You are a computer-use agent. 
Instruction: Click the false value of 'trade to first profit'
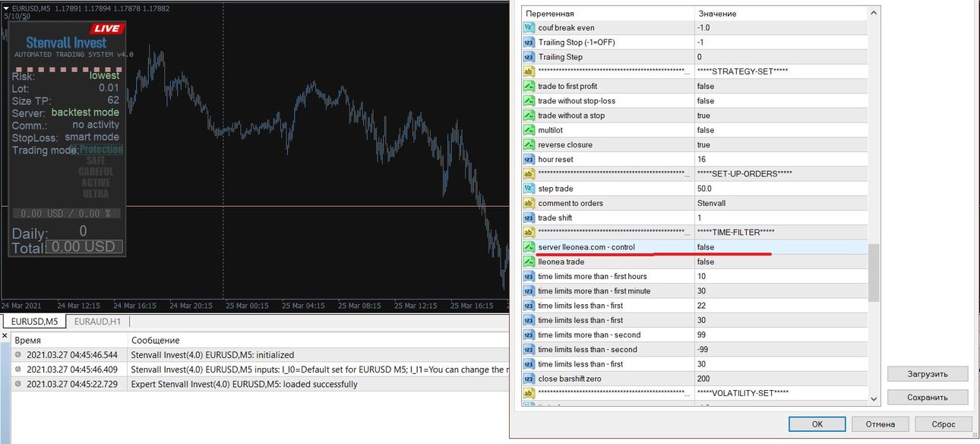point(706,86)
